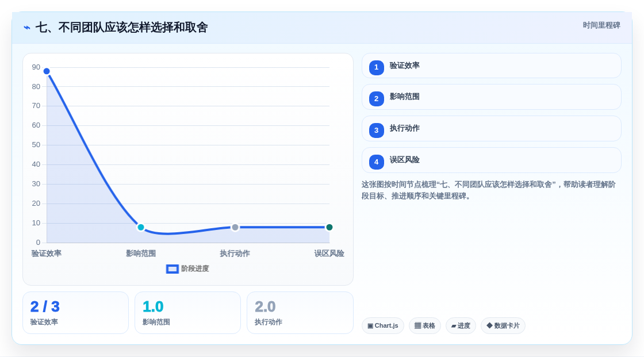Select the 影响范围 timeline item
The height and width of the screenshot is (357, 644).
(491, 97)
